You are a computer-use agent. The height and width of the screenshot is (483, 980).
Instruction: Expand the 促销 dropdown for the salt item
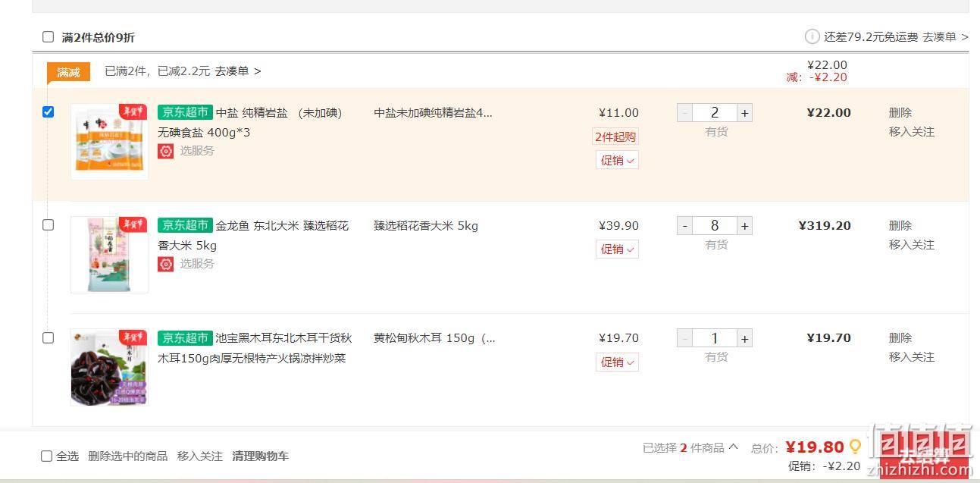[617, 160]
